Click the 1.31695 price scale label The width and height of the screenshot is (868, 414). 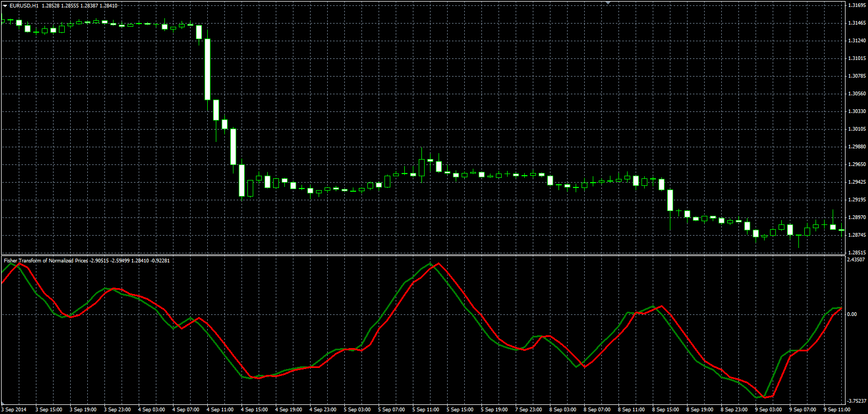pyautogui.click(x=857, y=5)
